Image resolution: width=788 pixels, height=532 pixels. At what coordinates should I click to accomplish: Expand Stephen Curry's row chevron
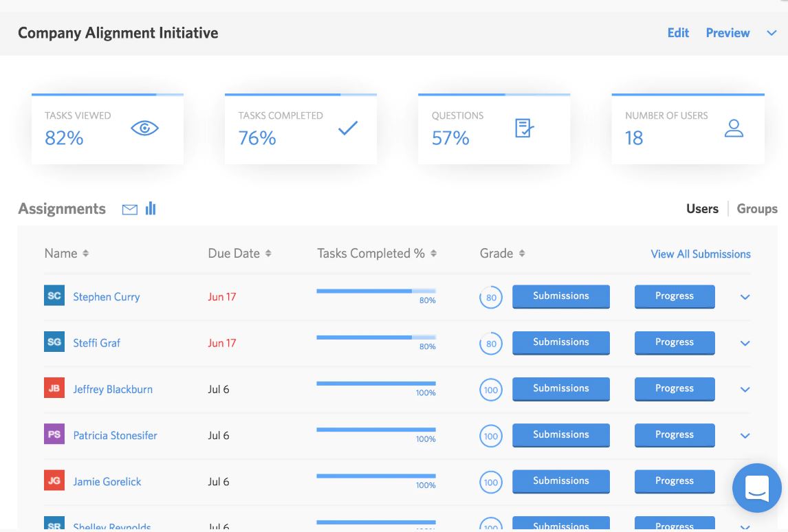click(x=745, y=297)
